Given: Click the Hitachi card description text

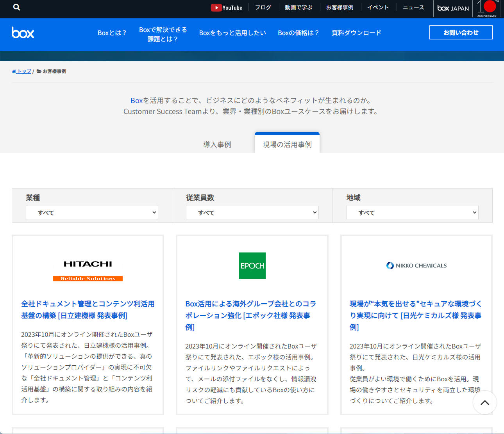Looking at the screenshot, I should (87, 367).
